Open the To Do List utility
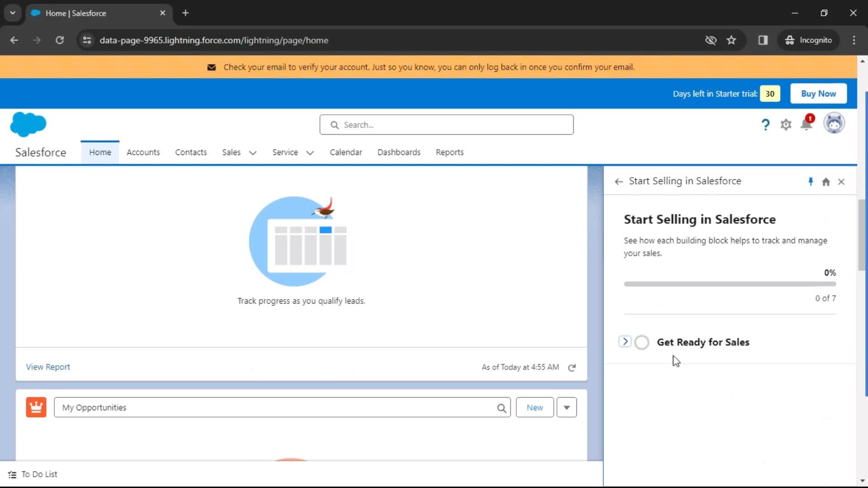The image size is (868, 488). pyautogui.click(x=33, y=474)
